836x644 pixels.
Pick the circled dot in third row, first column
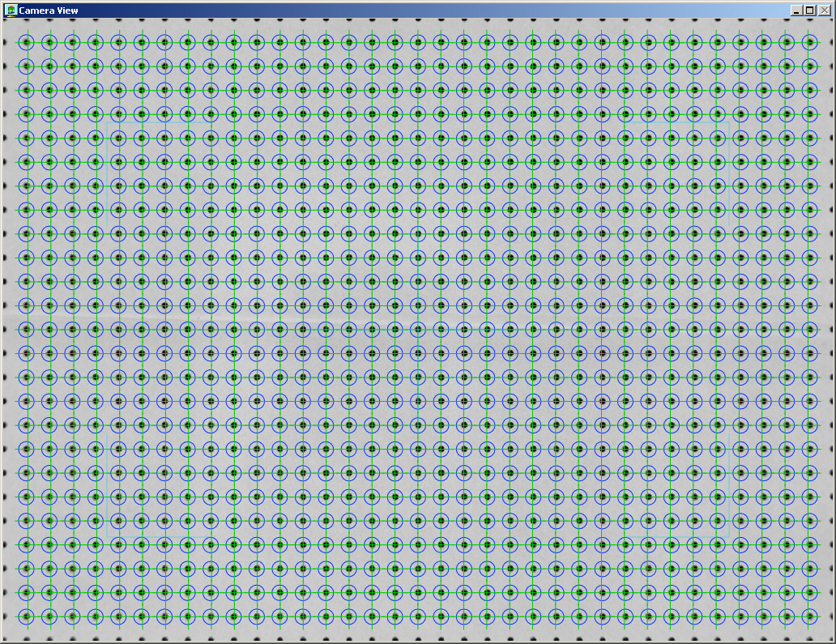click(26, 91)
